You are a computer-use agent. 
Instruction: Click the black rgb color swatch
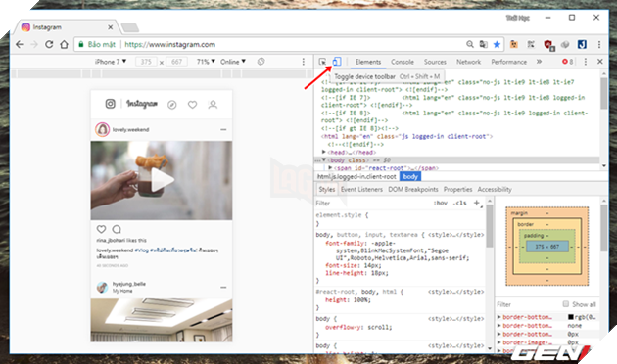pos(571,317)
